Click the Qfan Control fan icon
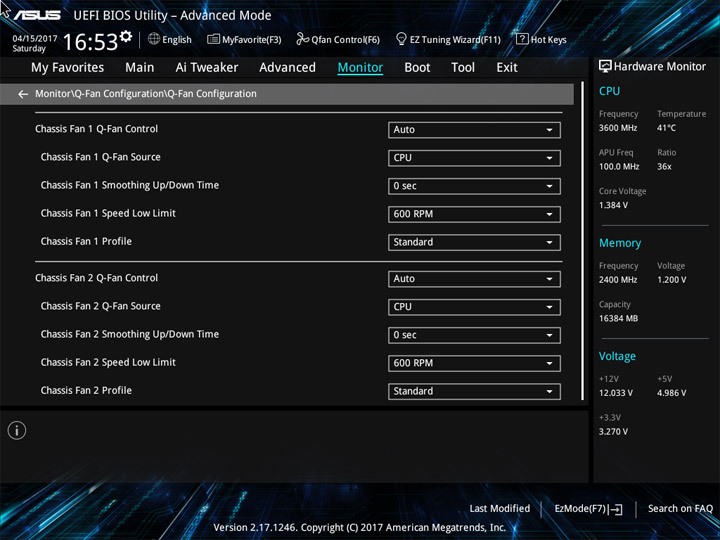The width and height of the screenshot is (720, 540). 302,39
